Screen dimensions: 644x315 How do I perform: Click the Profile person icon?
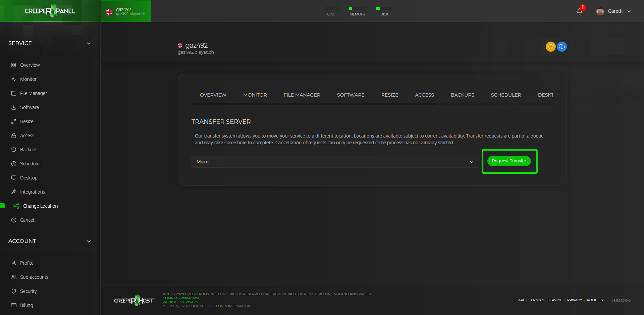pos(14,263)
